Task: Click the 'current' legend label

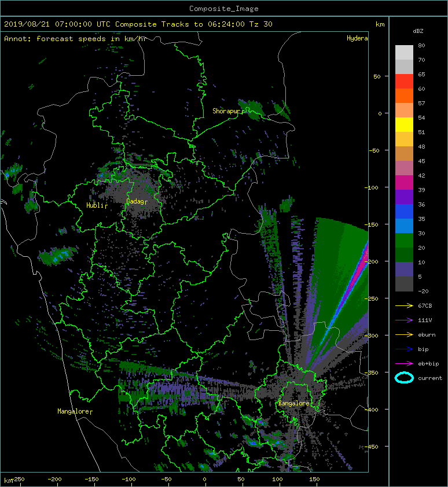Action: (x=430, y=378)
